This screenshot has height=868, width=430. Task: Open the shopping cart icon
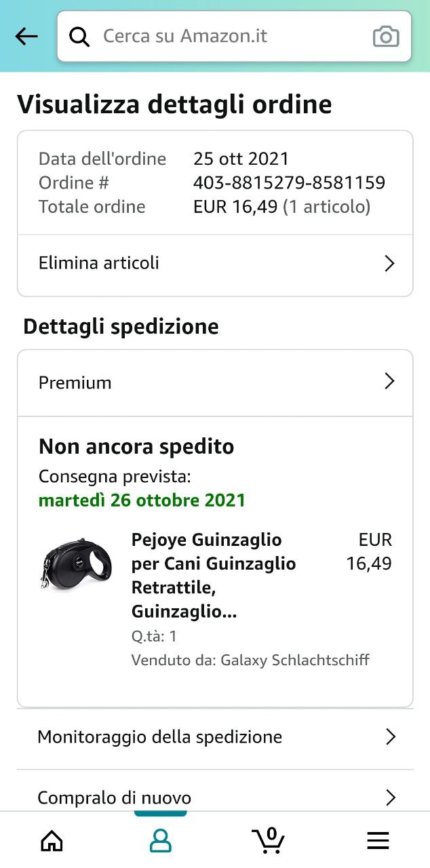(x=269, y=840)
